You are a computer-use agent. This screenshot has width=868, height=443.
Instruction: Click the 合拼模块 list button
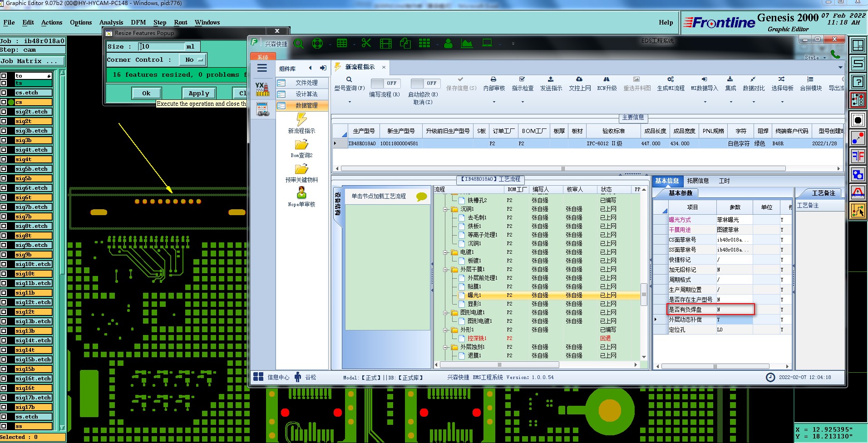(811, 84)
